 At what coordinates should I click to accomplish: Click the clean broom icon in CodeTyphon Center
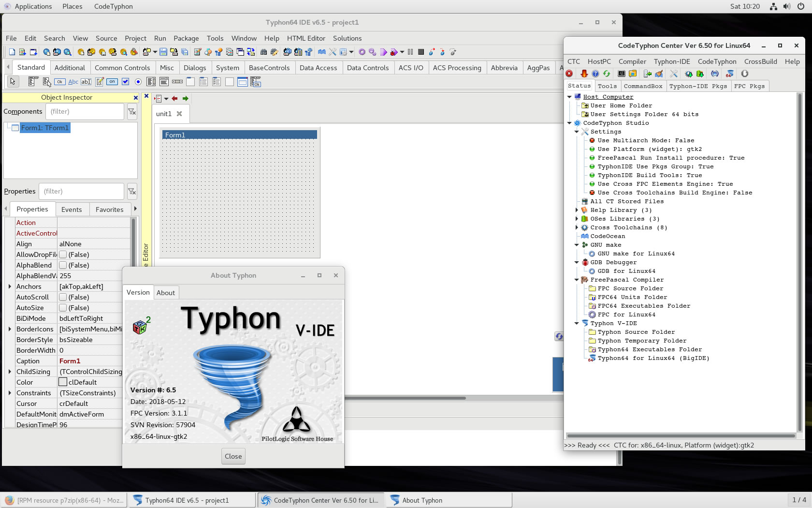659,74
